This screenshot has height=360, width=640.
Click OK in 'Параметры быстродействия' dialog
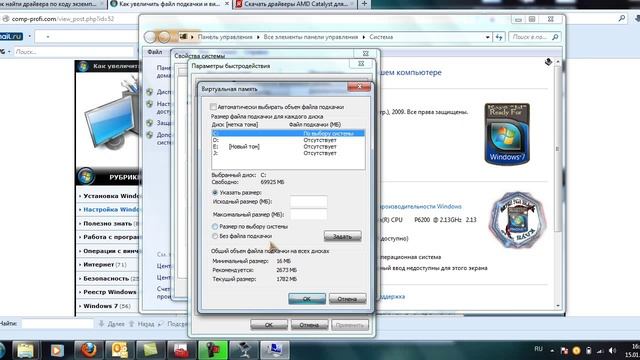[269, 325]
